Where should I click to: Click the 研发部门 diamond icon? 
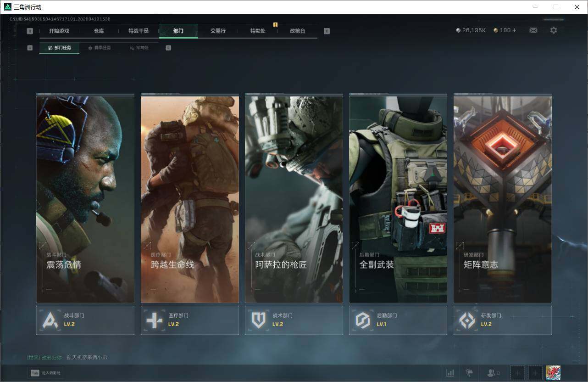tap(467, 320)
